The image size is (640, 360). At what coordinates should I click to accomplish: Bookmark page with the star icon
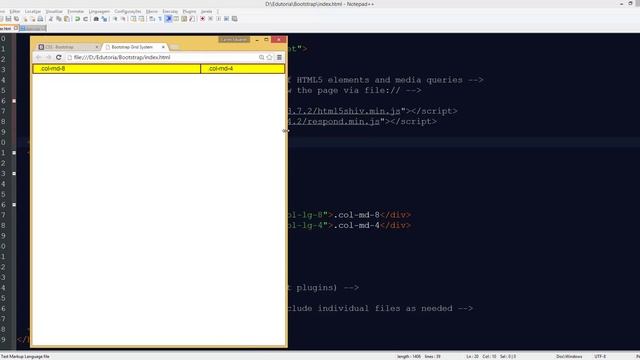(x=269, y=58)
